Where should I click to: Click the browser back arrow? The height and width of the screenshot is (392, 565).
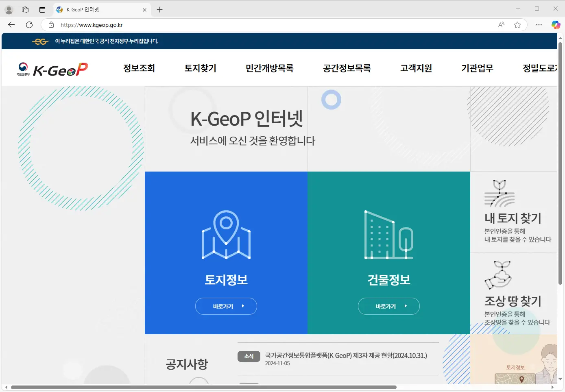pos(11,25)
